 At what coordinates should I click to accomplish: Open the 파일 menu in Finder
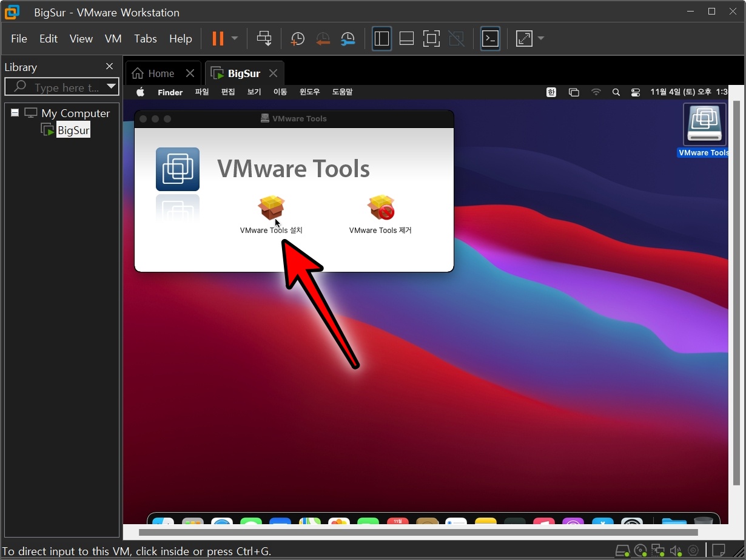pyautogui.click(x=202, y=92)
